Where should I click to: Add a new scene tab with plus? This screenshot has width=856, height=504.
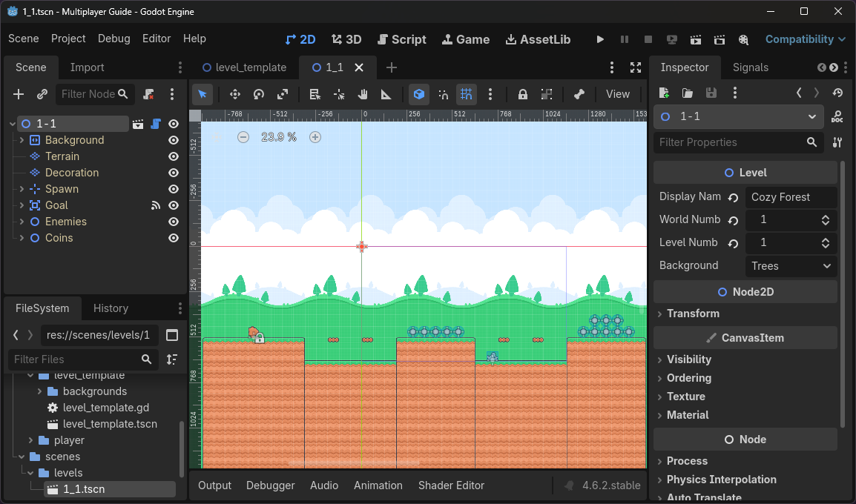pos(392,67)
